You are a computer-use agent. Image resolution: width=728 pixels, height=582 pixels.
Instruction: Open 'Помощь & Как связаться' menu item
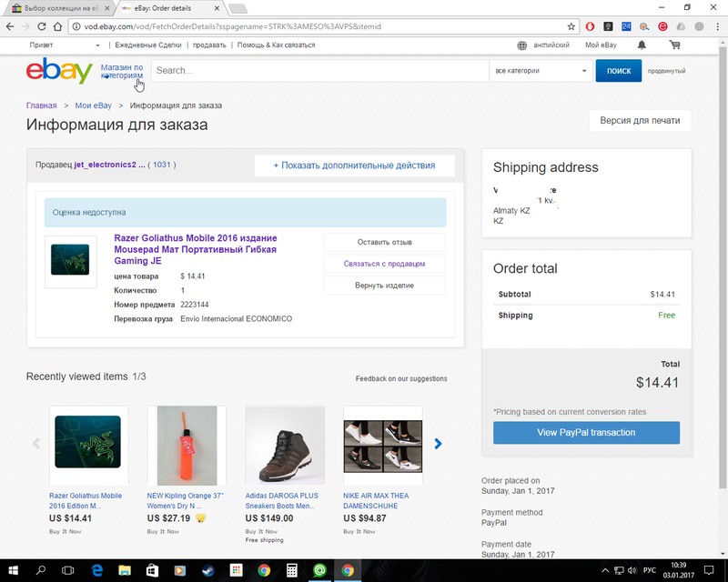click(277, 45)
